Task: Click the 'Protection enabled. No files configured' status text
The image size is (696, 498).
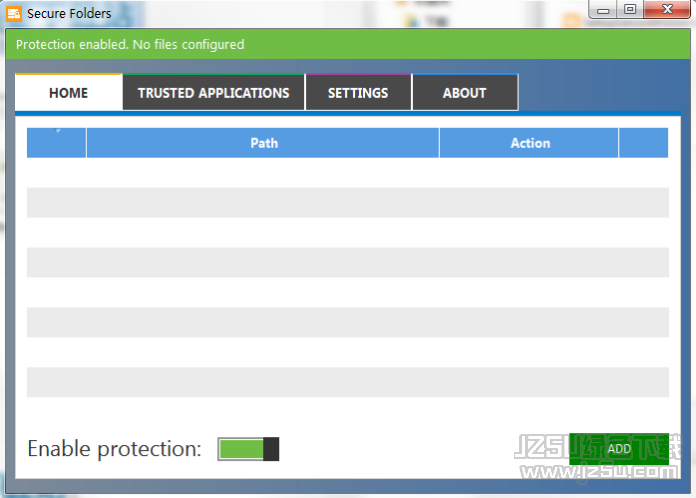Action: pos(130,44)
